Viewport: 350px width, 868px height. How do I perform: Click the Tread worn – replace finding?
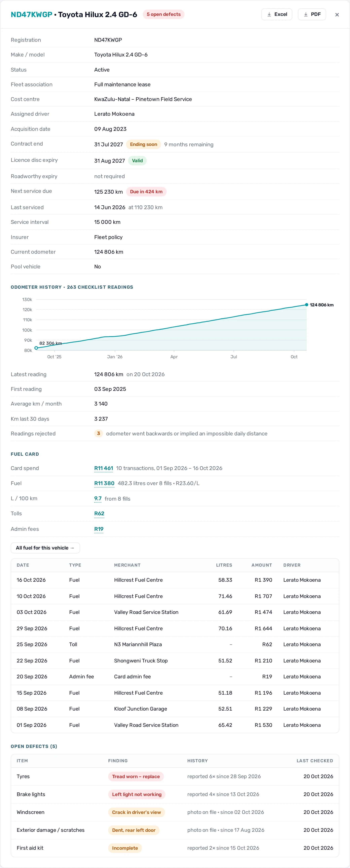pyautogui.click(x=136, y=776)
